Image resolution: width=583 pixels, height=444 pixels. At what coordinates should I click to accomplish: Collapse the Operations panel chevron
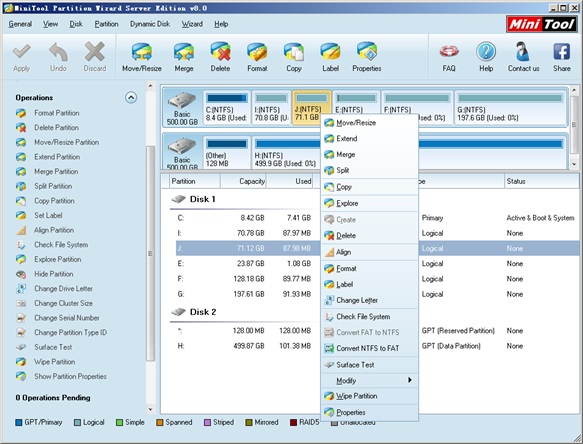click(131, 97)
